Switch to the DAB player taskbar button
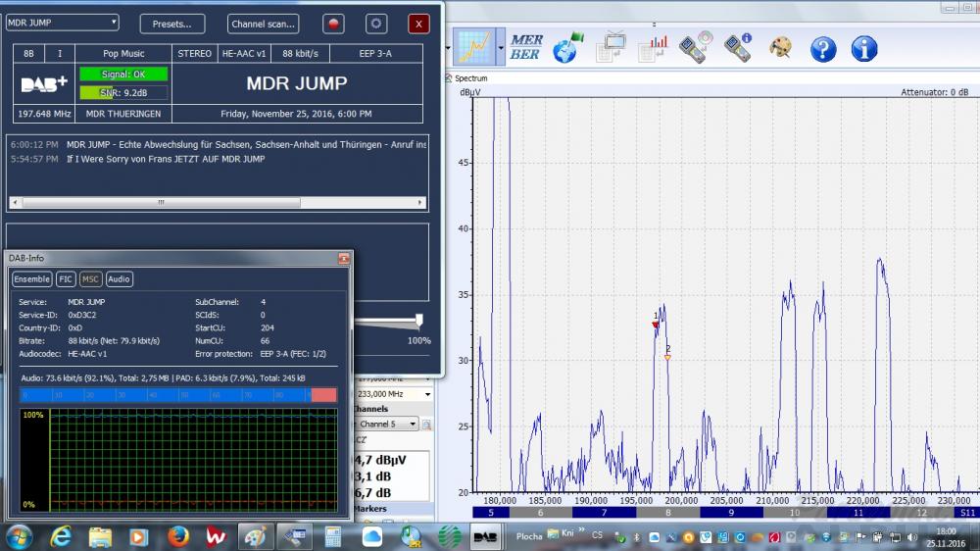 484,537
